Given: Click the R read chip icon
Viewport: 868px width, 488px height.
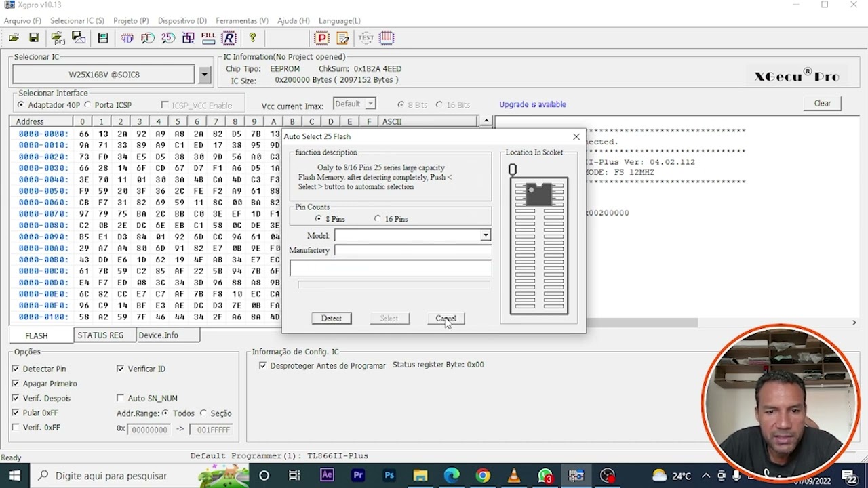Looking at the screenshot, I should tap(229, 38).
